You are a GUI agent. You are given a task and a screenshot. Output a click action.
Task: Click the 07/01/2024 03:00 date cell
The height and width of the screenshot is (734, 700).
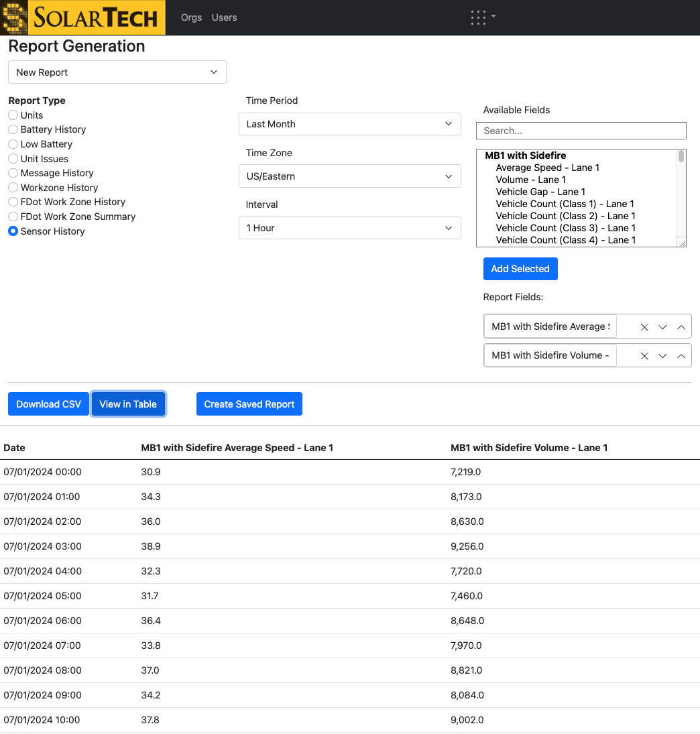43,546
